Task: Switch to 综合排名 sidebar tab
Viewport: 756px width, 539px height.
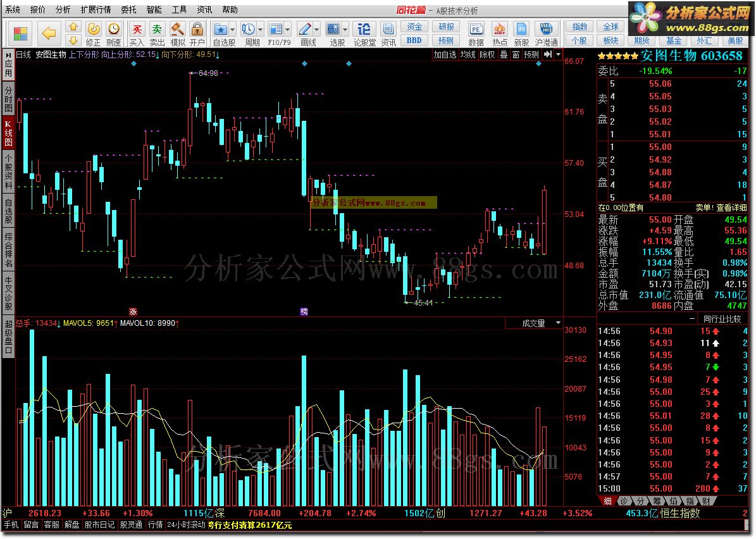Action: pos(8,250)
